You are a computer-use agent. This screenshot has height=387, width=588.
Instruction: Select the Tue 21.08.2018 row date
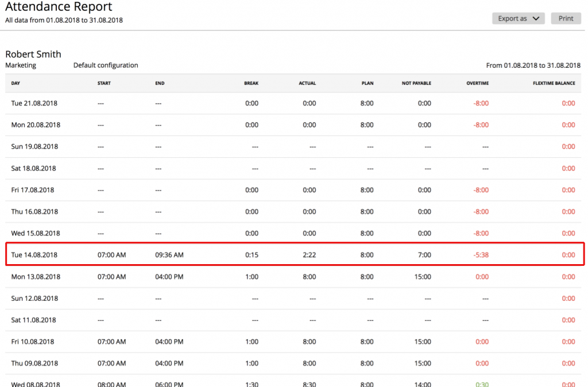coord(34,103)
